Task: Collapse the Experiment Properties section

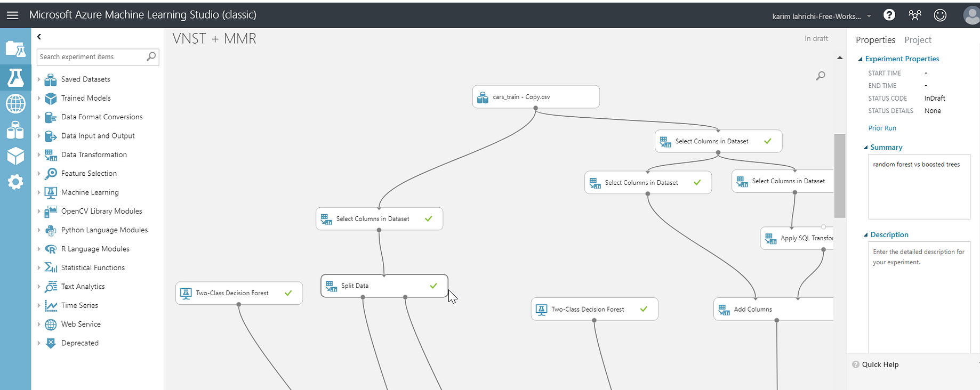Action: click(x=860, y=59)
